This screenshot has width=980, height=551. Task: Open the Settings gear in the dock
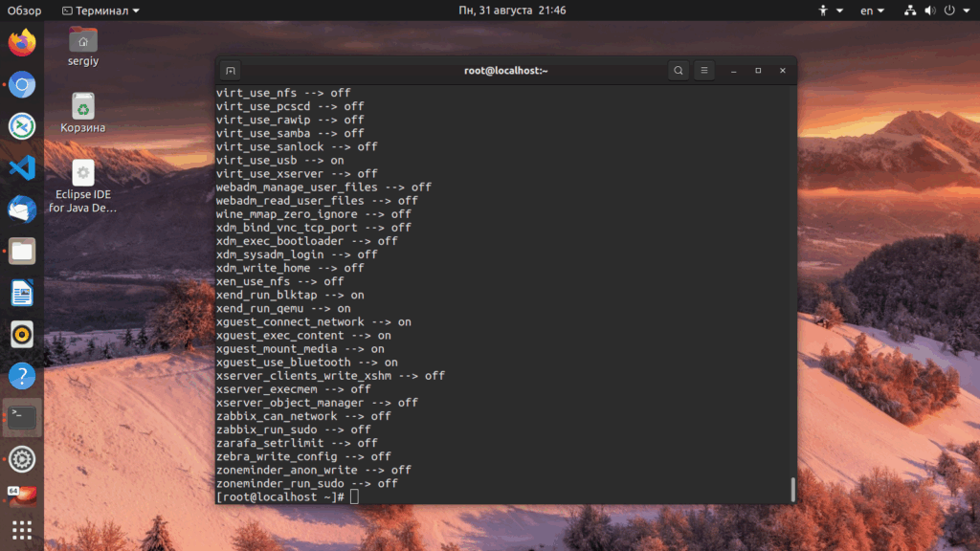(22, 459)
